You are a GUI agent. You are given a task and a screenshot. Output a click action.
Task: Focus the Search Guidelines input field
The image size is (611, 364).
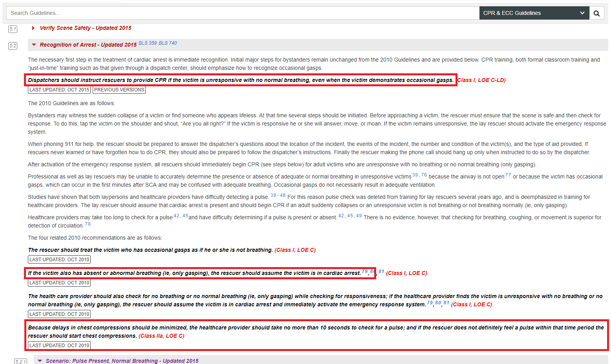click(x=243, y=13)
